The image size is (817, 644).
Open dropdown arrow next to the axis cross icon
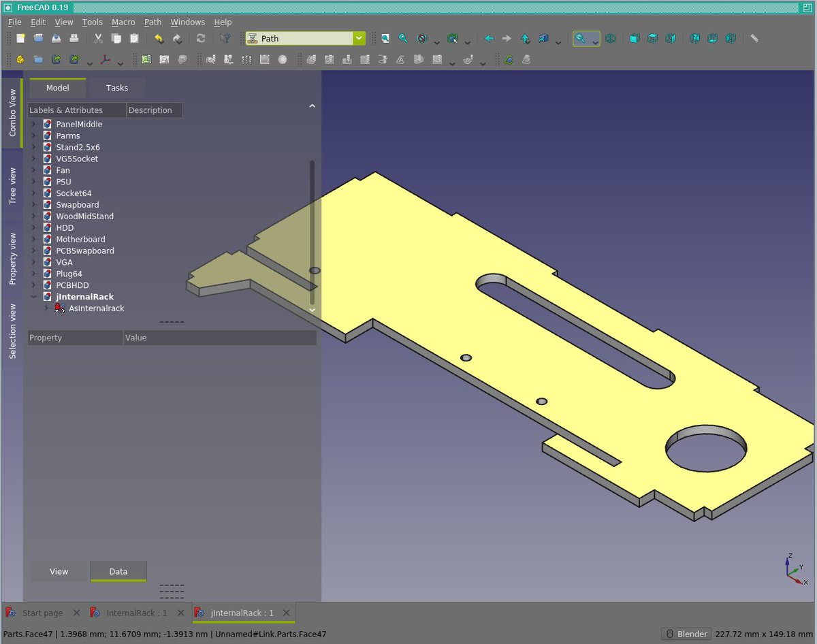pyautogui.click(x=121, y=63)
